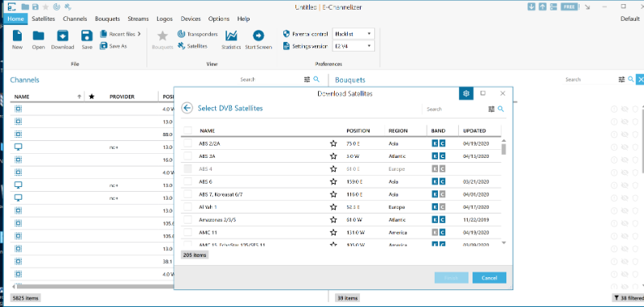Image resolution: width=644 pixels, height=307 pixels.
Task: Close the Bouquets search with the blue X
Action: pyautogui.click(x=640, y=79)
